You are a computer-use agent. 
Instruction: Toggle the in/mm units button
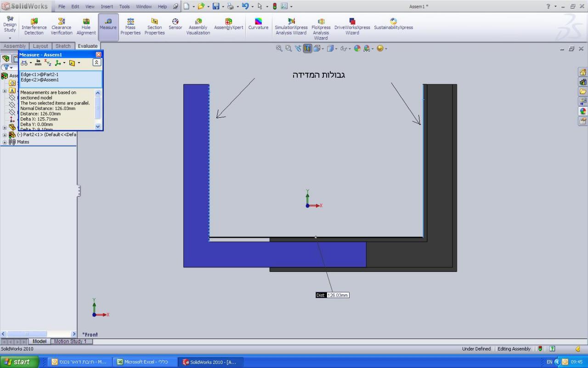click(38, 63)
